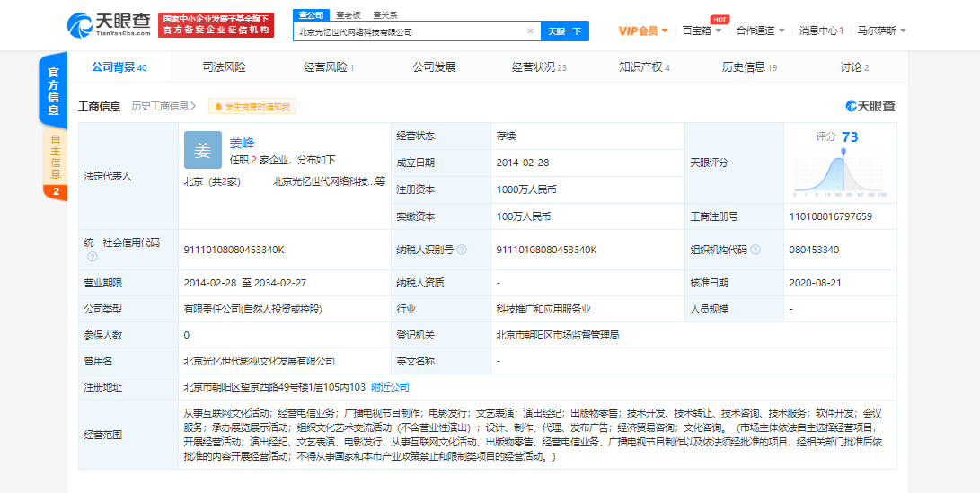Switch to 自主信息 side tab
This screenshot has height=493, width=980.
tap(55, 157)
